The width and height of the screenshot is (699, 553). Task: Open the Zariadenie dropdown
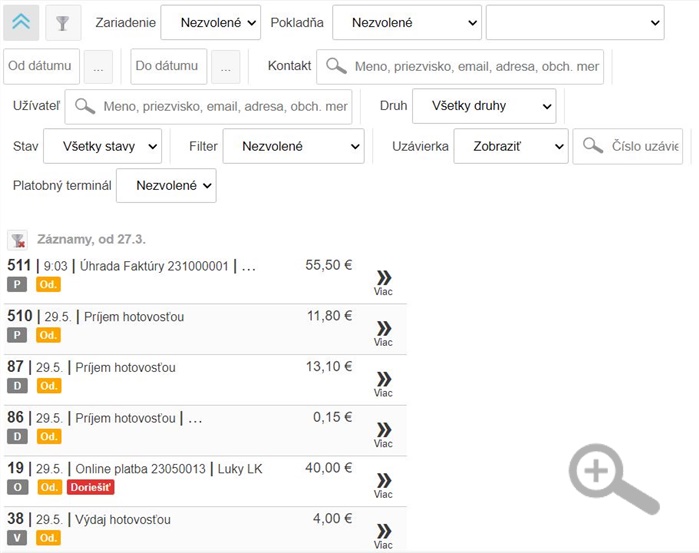pyautogui.click(x=210, y=22)
